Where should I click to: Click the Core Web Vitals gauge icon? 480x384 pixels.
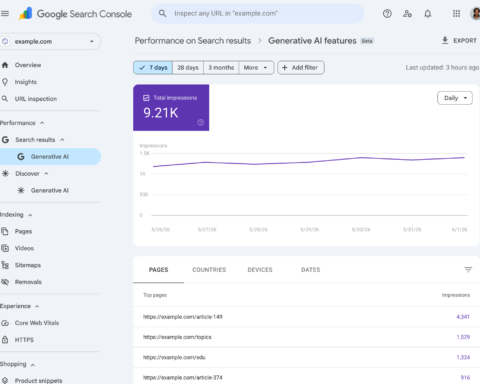tap(5, 323)
